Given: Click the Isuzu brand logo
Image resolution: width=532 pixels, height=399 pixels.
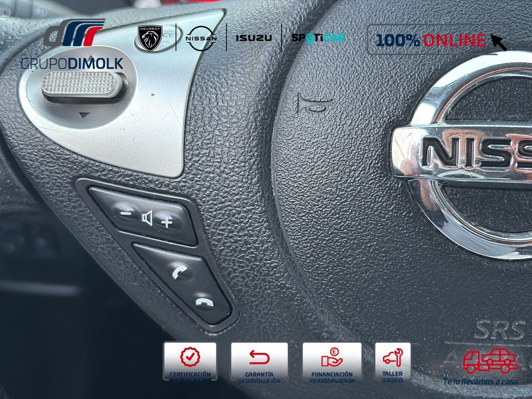Looking at the screenshot, I should point(254,38).
